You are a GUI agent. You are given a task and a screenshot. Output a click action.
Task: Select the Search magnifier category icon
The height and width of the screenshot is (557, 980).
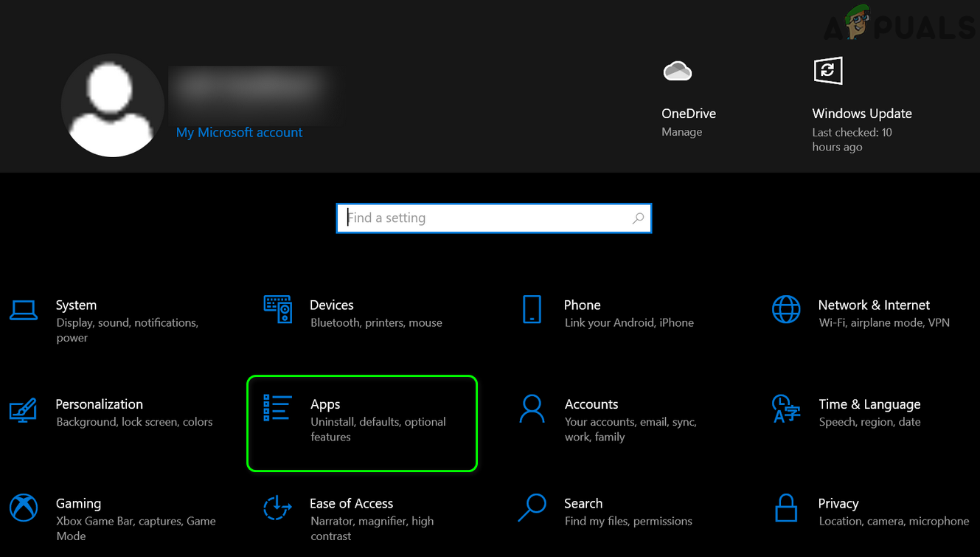coord(532,508)
